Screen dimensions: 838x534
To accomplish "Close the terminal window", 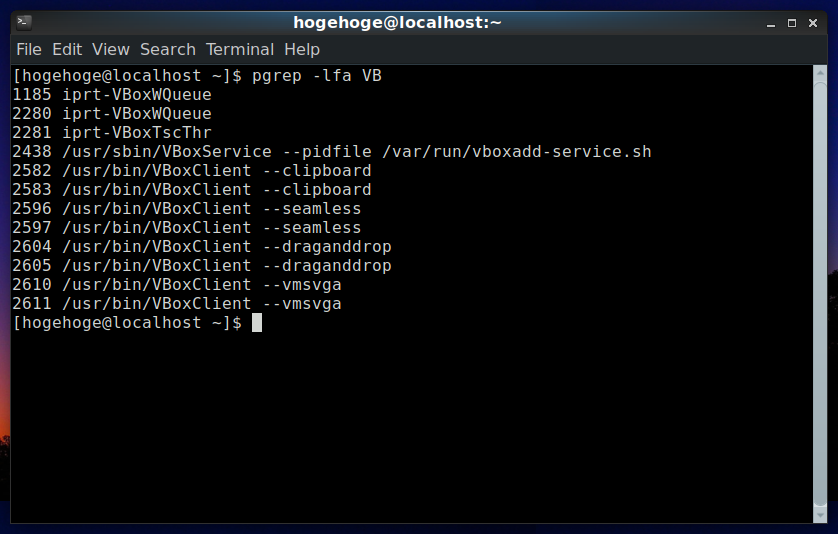I will [x=813, y=23].
